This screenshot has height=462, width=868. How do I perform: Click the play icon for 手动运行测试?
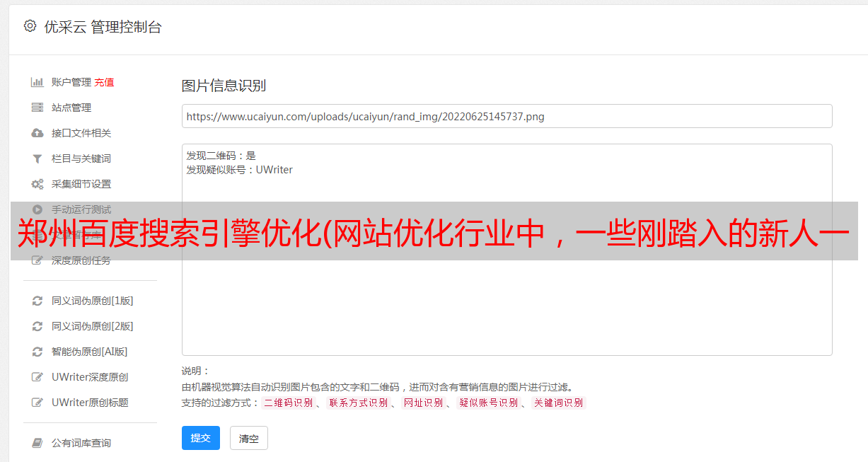click(x=37, y=209)
